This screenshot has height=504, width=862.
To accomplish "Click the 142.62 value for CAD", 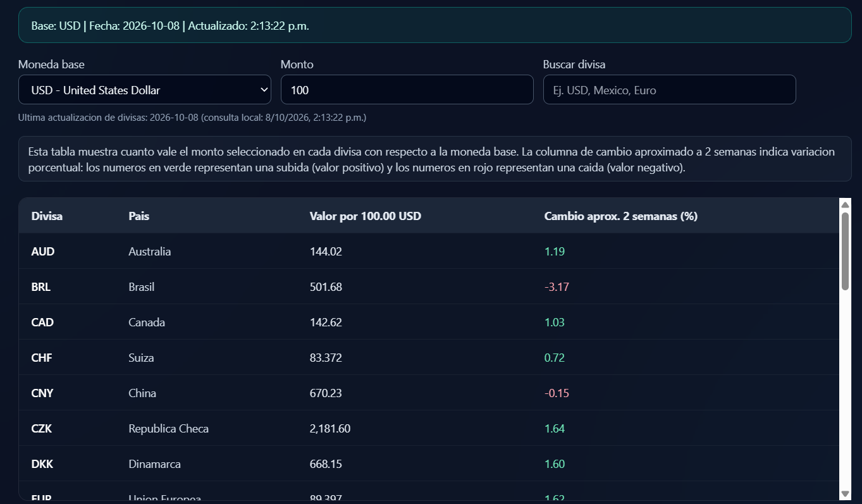I will pyautogui.click(x=326, y=323).
